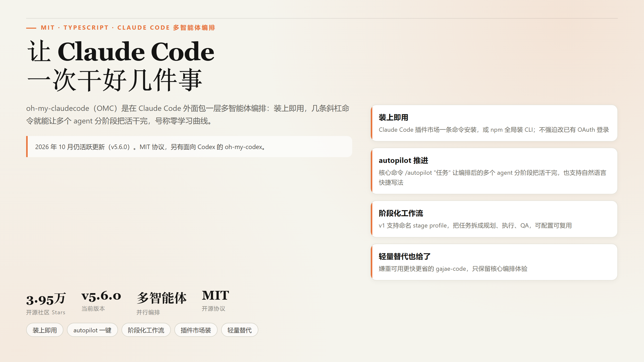Click the 当前版本 label

93,308
